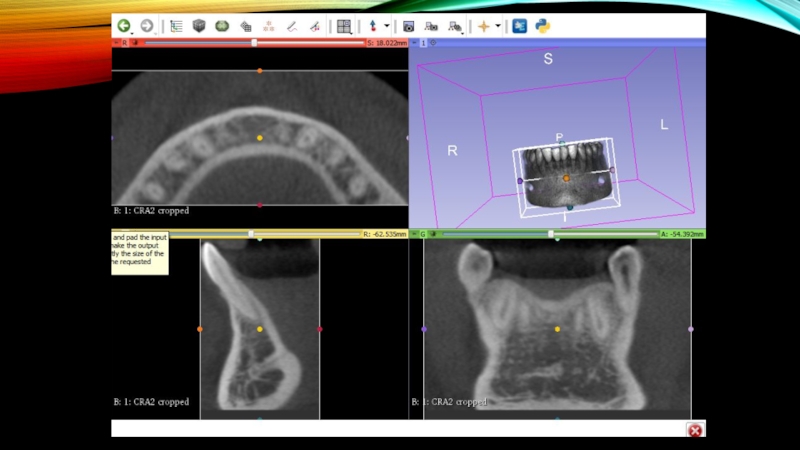Open the 3D view controller pin labeled 1
The height and width of the screenshot is (450, 800).
(x=416, y=43)
